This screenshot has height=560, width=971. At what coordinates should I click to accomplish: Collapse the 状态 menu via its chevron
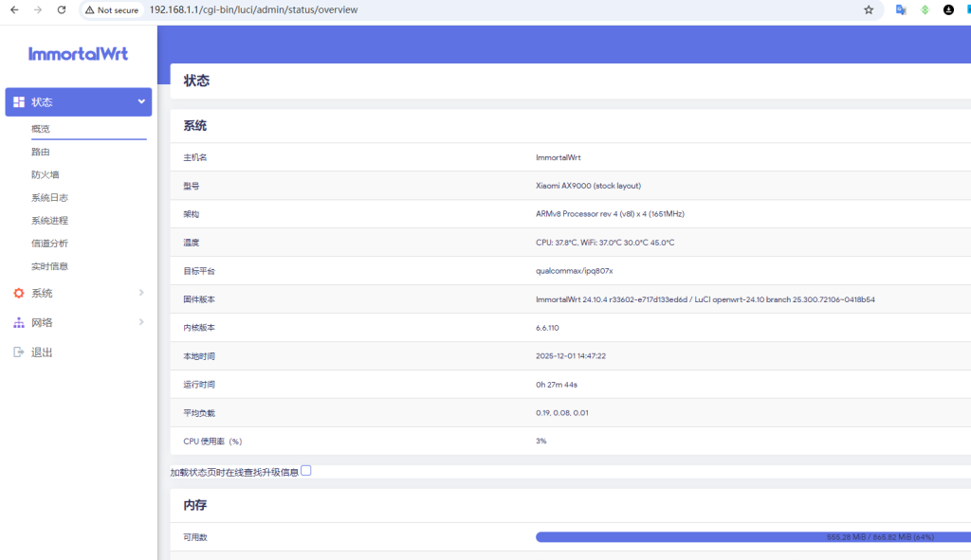click(x=140, y=101)
